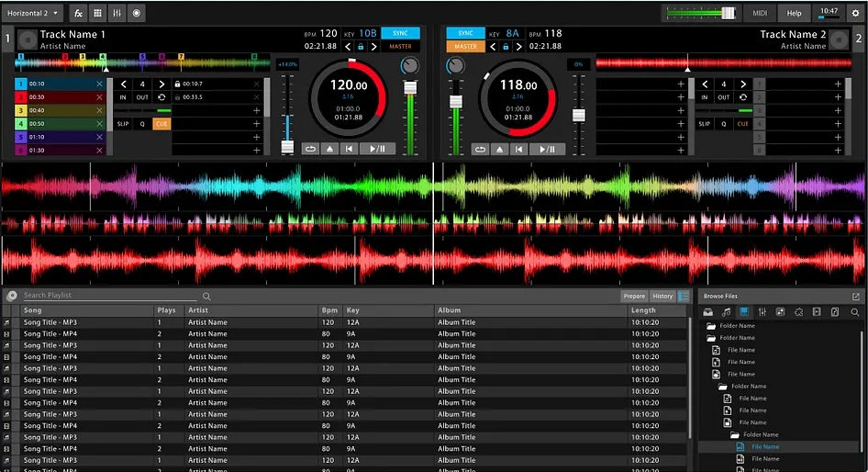Sort playlist by Bpm column header
This screenshot has width=868, height=472.
pyautogui.click(x=330, y=310)
